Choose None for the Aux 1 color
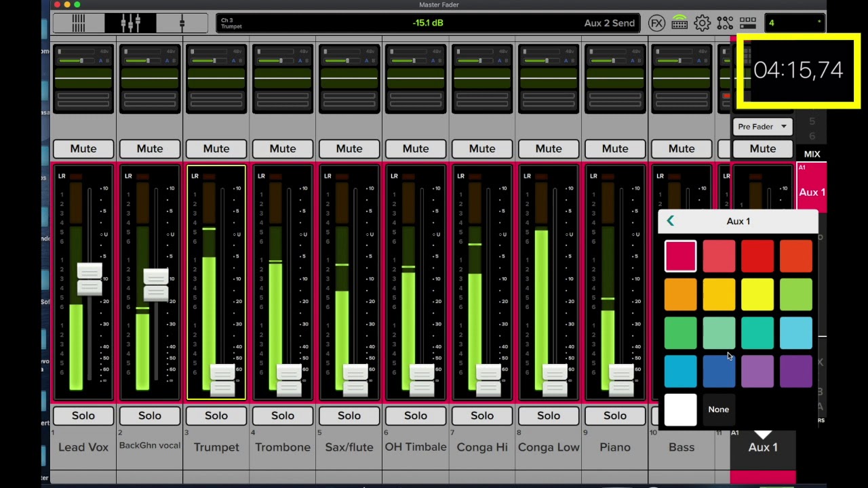868x488 pixels. pyautogui.click(x=719, y=410)
